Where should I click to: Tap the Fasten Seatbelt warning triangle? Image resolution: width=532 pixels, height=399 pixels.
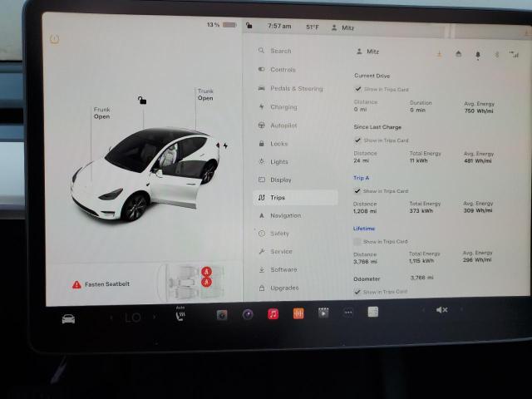click(x=76, y=284)
